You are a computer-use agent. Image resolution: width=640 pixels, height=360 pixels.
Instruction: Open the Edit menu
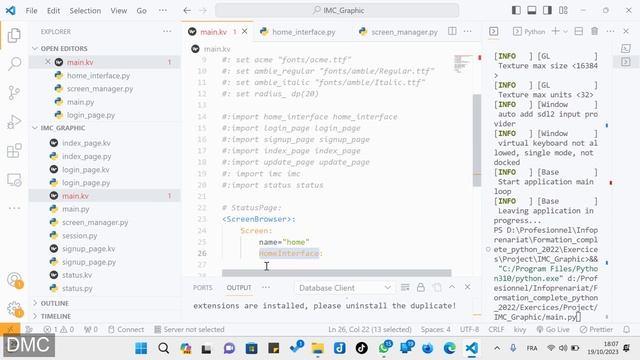pos(53,11)
